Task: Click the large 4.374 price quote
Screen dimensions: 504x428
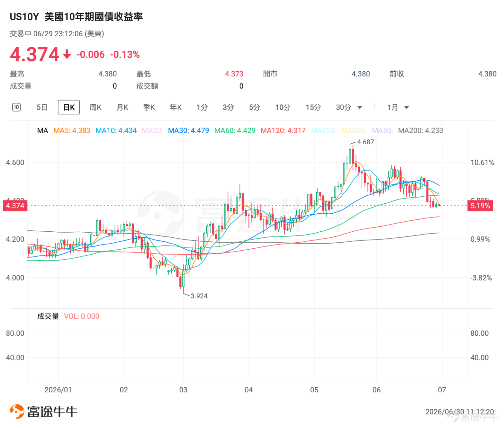Action: [x=34, y=54]
